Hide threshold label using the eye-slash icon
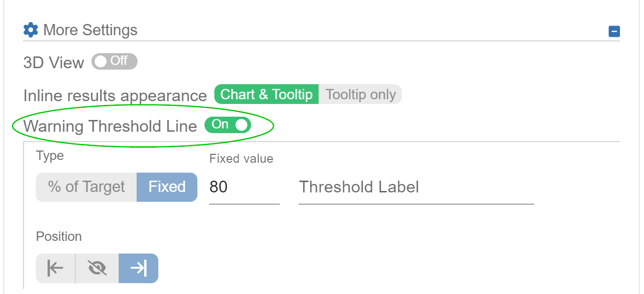Viewport: 644px width, 294px height. click(97, 268)
